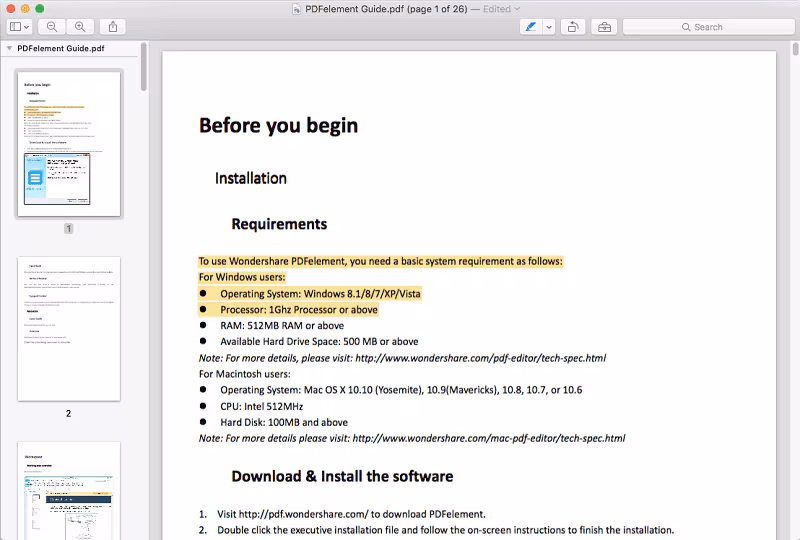
Task: Click the wondershare.com/mac-pdf-editor/tech-spec.html link
Action: pos(489,438)
